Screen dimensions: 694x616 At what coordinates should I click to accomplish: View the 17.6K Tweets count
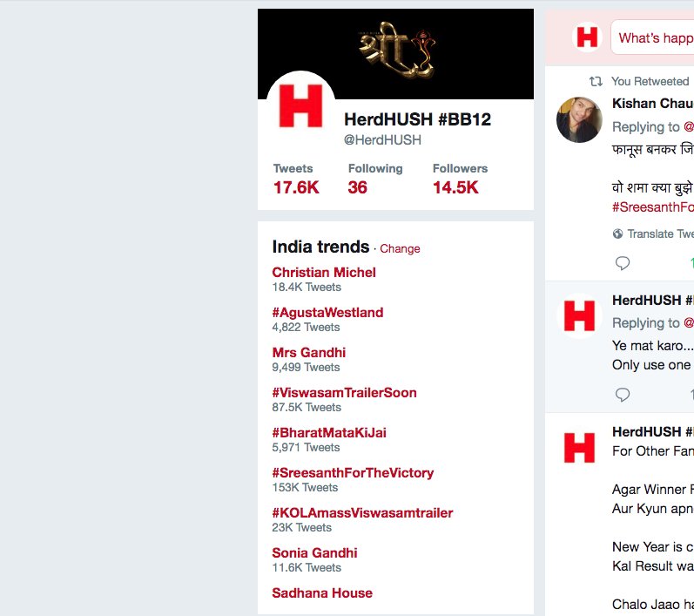pyautogui.click(x=296, y=179)
